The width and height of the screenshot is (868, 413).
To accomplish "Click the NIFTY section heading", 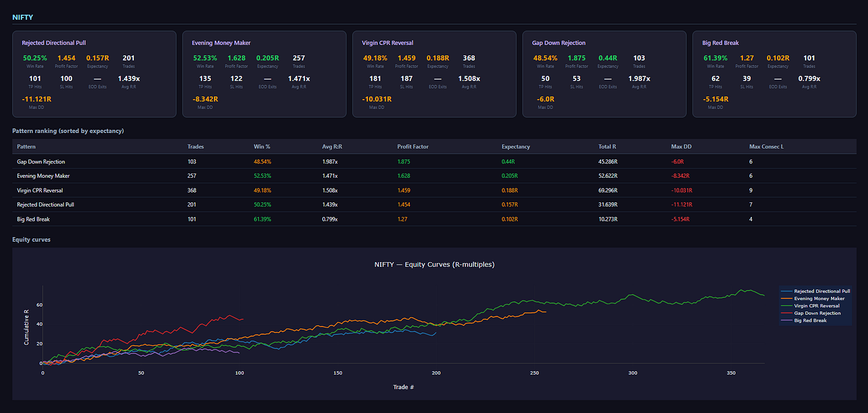I will pyautogui.click(x=23, y=17).
